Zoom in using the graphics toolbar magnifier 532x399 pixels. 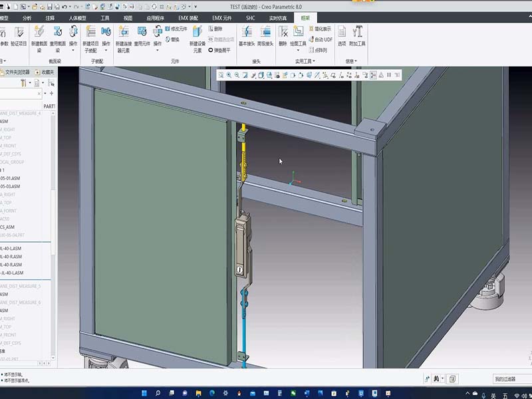(229, 75)
